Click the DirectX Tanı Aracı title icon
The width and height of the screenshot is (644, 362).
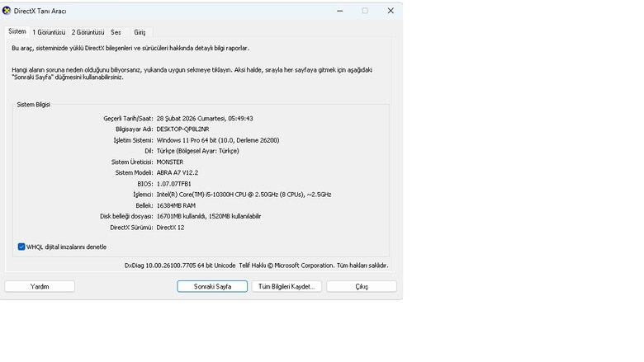(7, 11)
